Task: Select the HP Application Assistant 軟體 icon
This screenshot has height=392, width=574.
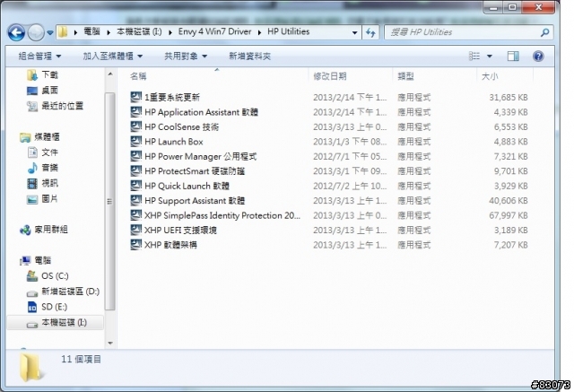Action: (135, 111)
